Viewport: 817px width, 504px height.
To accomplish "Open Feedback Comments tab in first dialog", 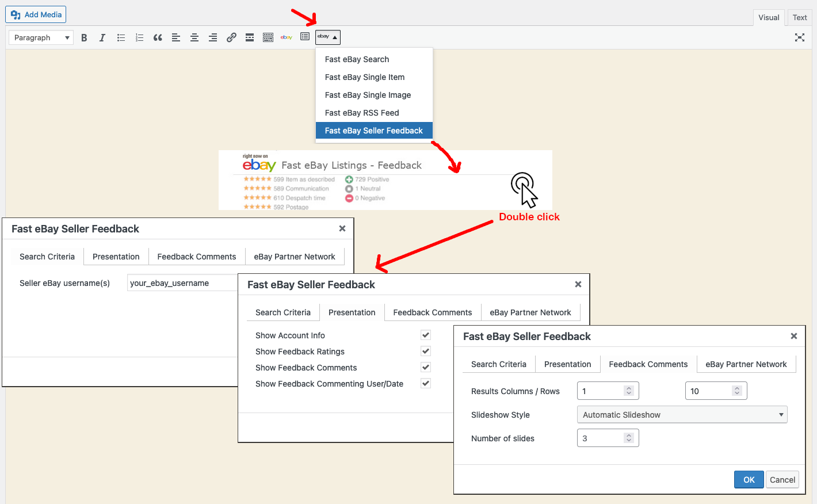I will [197, 257].
